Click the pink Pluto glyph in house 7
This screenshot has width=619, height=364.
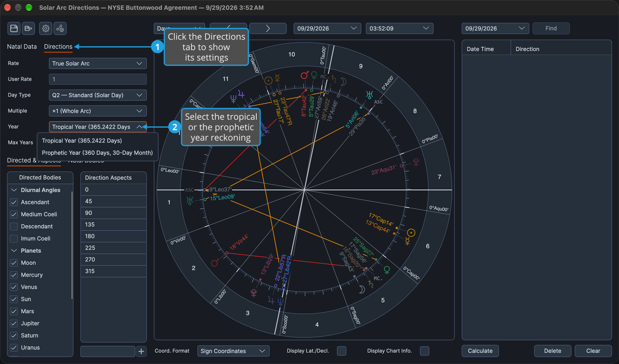click(x=416, y=162)
